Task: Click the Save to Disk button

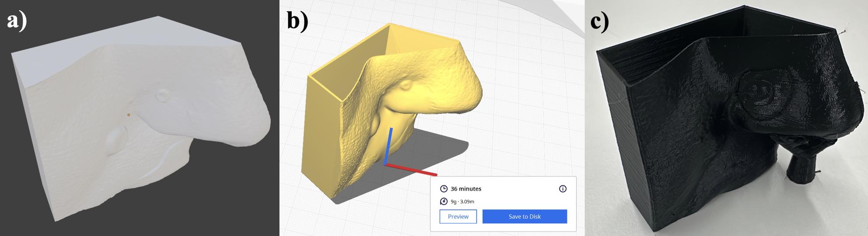Action: tap(524, 216)
